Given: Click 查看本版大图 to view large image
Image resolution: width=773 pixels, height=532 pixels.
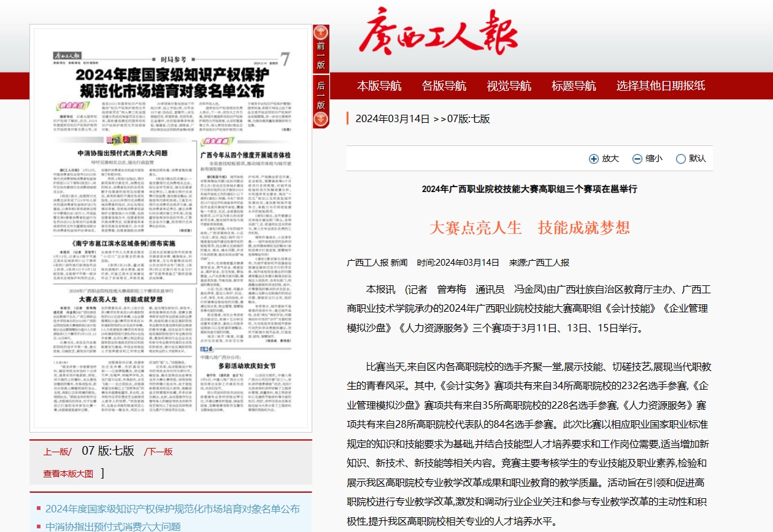Looking at the screenshot, I should click(x=68, y=474).
